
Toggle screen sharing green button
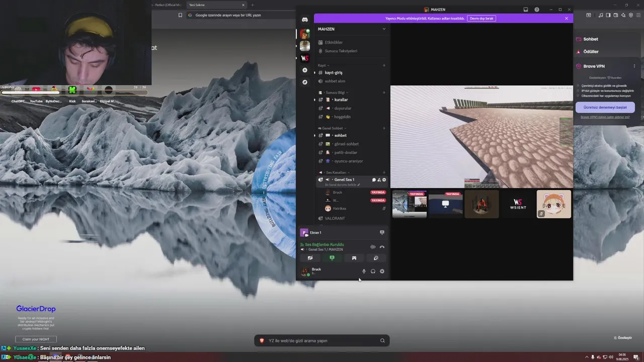click(332, 258)
